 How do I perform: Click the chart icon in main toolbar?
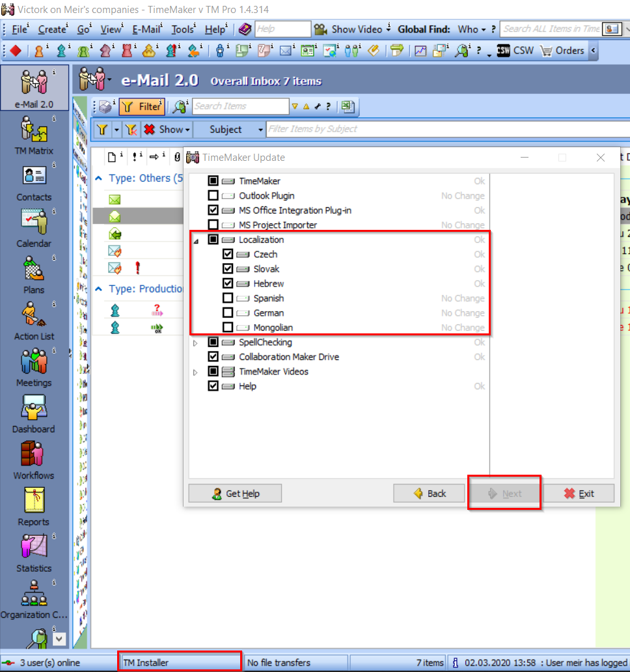(x=420, y=51)
